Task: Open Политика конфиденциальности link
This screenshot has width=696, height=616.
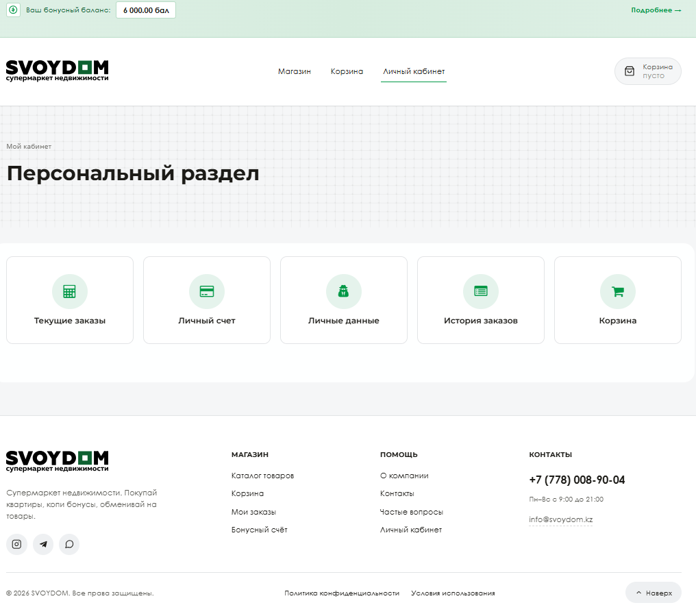Action: pos(342,593)
